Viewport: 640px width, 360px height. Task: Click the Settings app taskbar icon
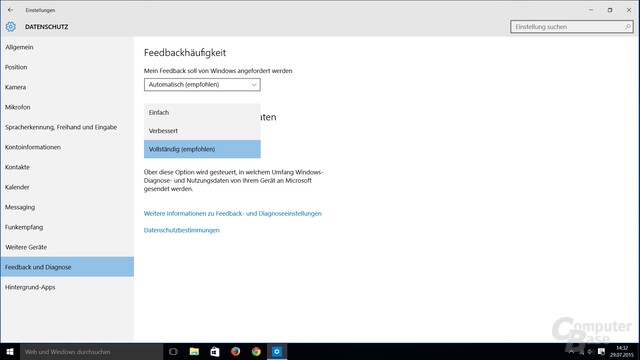point(277,351)
